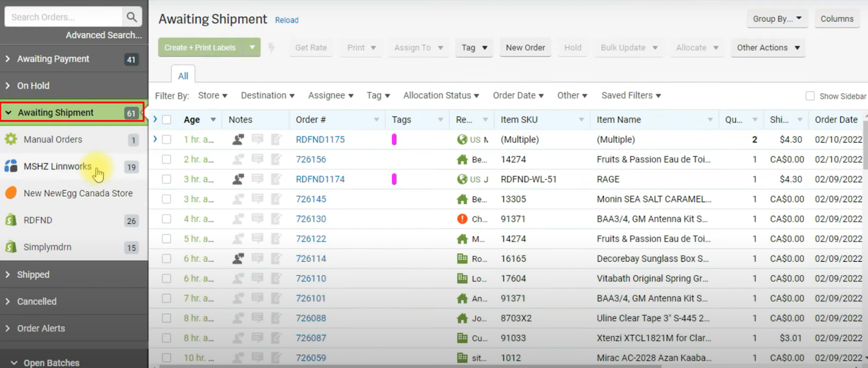868x368 pixels.
Task: Click the MSHZ Linnworks store icon
Action: (x=11, y=166)
